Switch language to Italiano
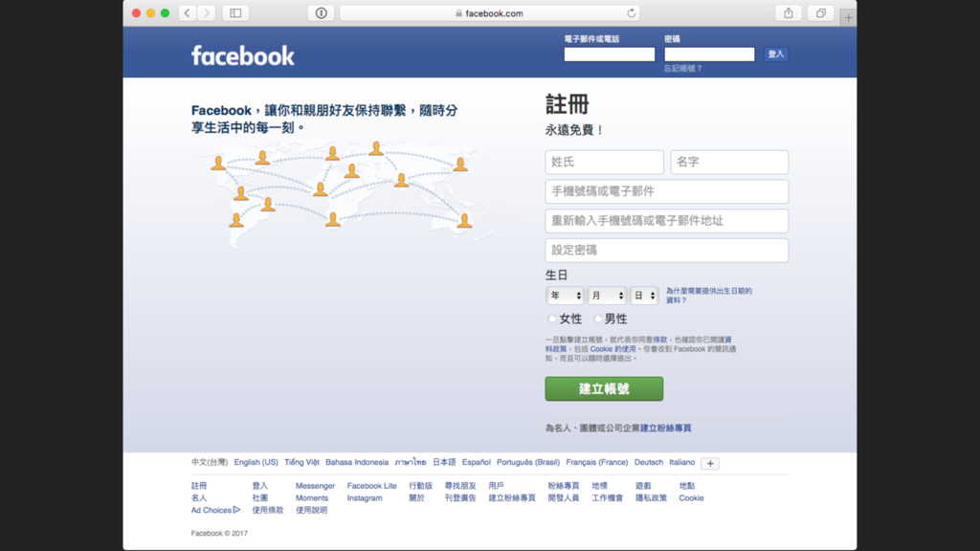This screenshot has width=980, height=551. point(681,462)
